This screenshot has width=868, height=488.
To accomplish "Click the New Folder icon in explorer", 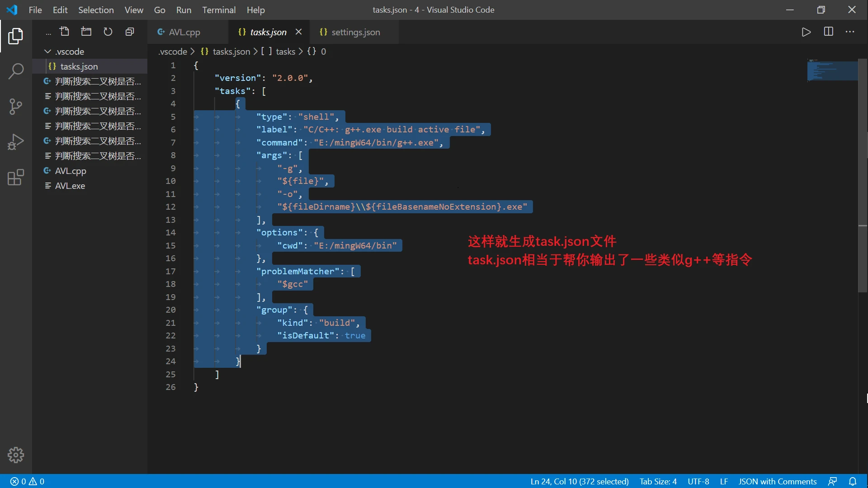I will coord(86,32).
